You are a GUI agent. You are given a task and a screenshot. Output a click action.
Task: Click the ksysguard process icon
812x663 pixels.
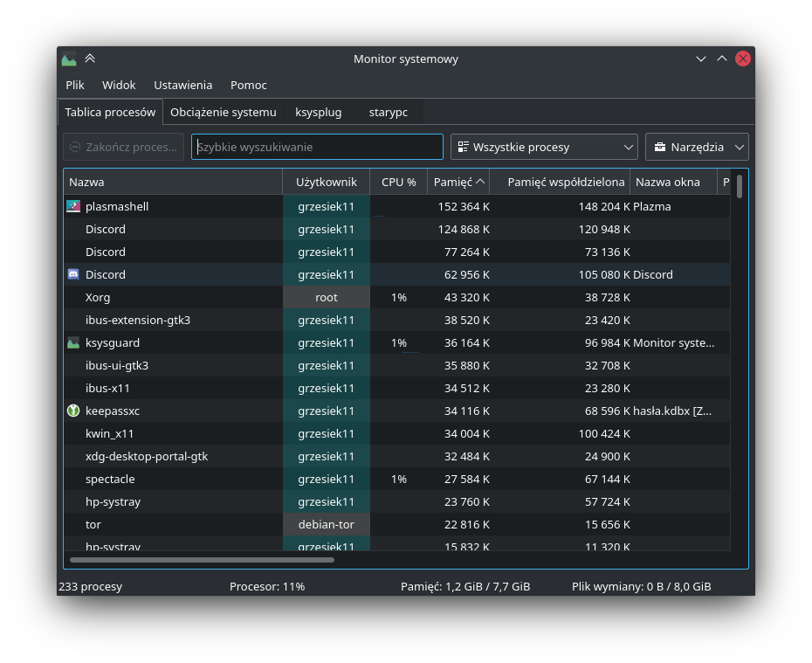(73, 342)
